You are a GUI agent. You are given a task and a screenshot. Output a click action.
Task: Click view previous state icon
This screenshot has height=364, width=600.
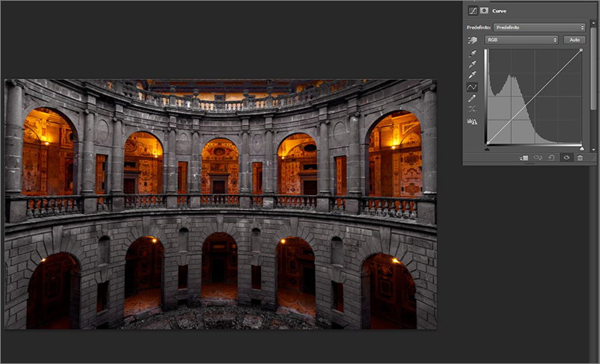point(539,158)
